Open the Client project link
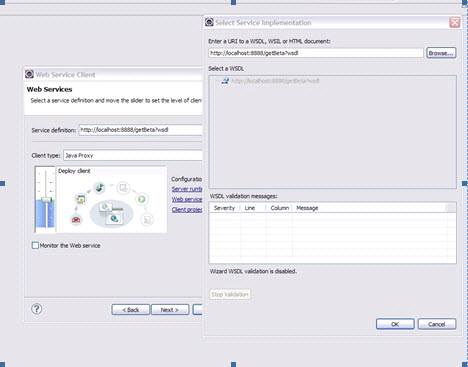468x367 pixels. point(187,210)
